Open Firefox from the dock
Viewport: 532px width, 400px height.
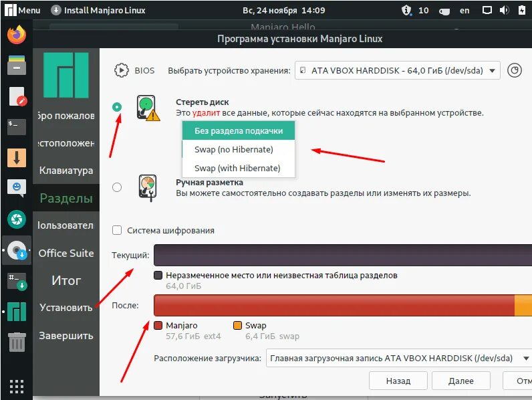coord(17,35)
